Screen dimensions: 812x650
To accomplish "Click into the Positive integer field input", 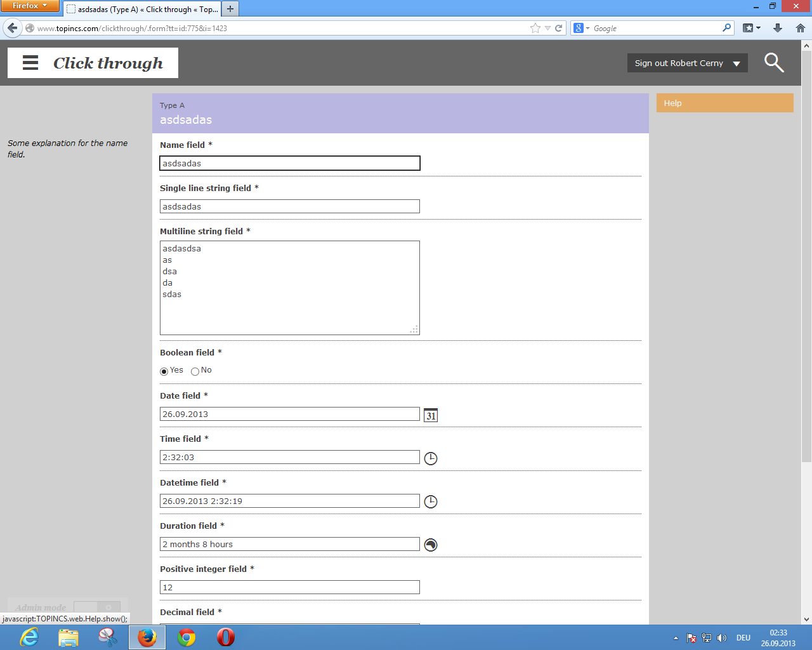I will pyautogui.click(x=289, y=587).
